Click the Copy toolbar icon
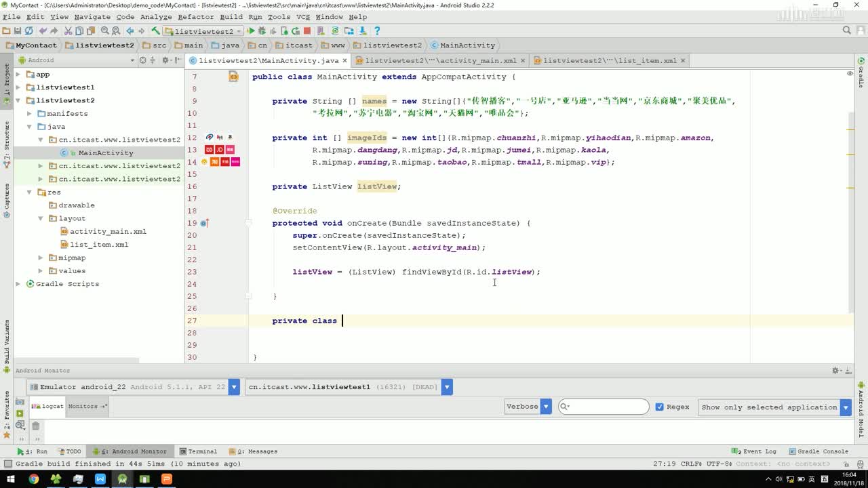The width and height of the screenshot is (868, 488). [79, 31]
